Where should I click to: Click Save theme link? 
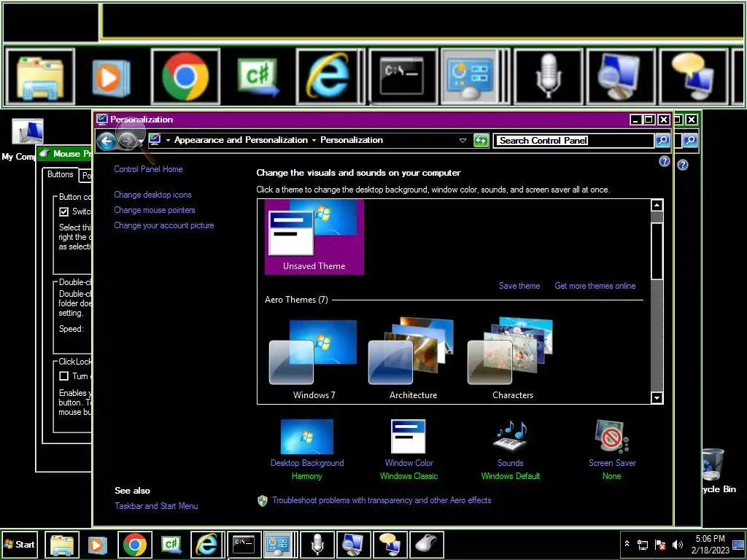519,286
